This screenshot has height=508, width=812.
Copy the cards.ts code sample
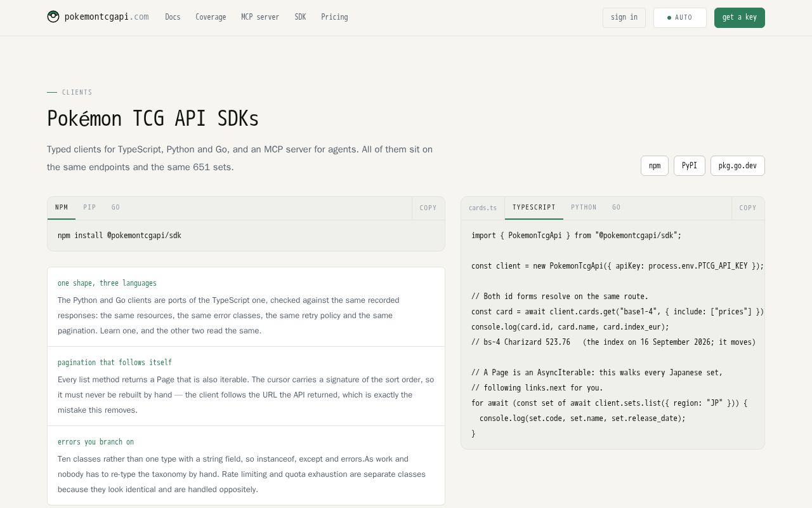pos(748,208)
